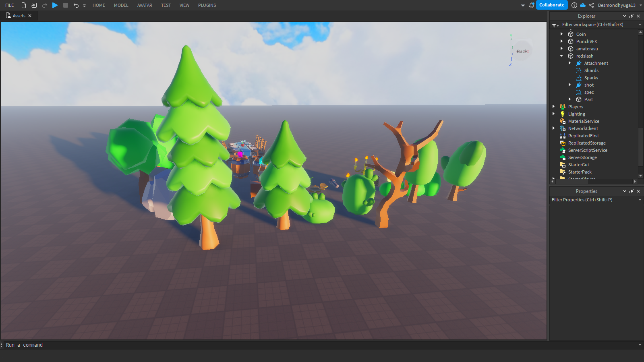644x362 pixels.
Task: Click the share icon
Action: click(x=591, y=5)
